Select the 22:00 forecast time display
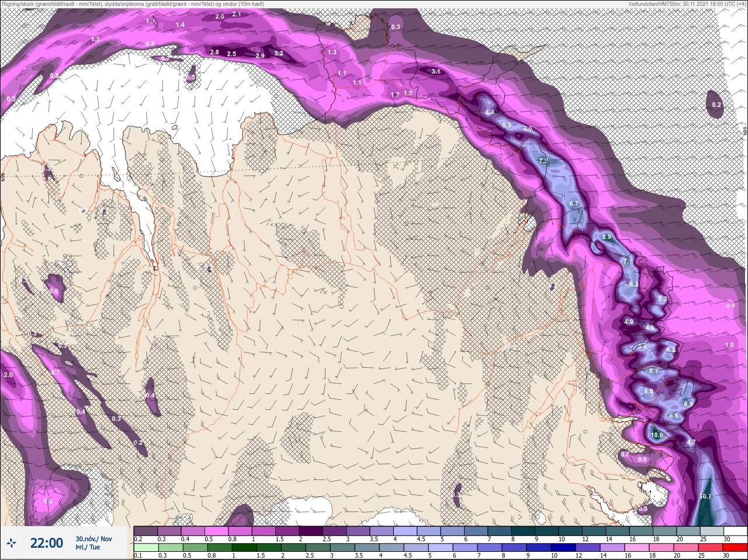The height and width of the screenshot is (560, 748). (47, 544)
